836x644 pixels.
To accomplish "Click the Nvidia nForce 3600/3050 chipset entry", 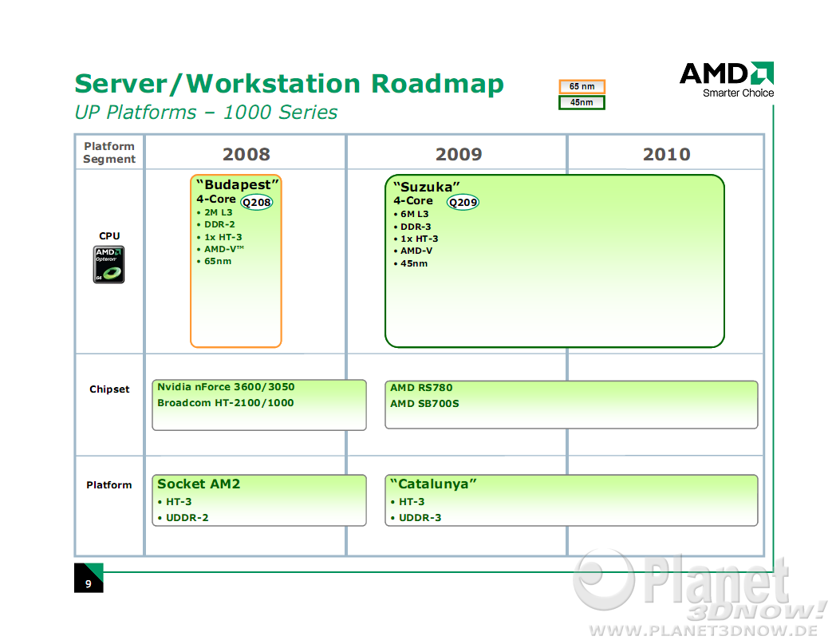I will pos(226,387).
